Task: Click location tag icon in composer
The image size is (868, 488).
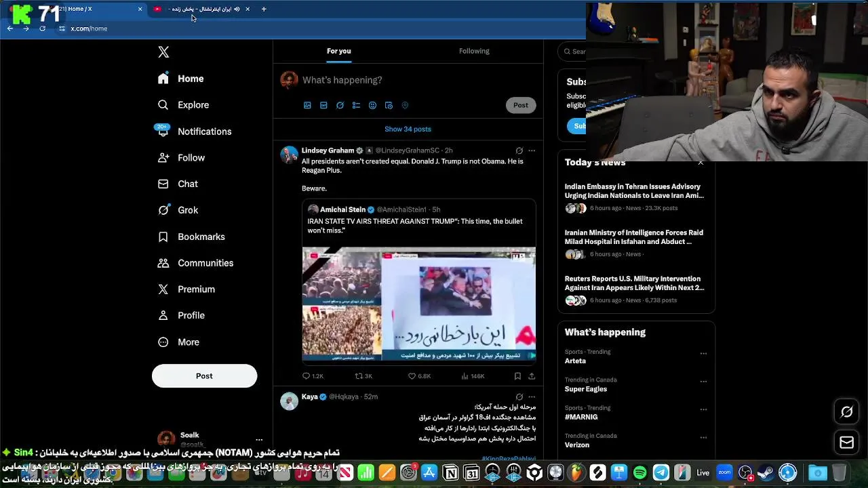Action: point(405,106)
